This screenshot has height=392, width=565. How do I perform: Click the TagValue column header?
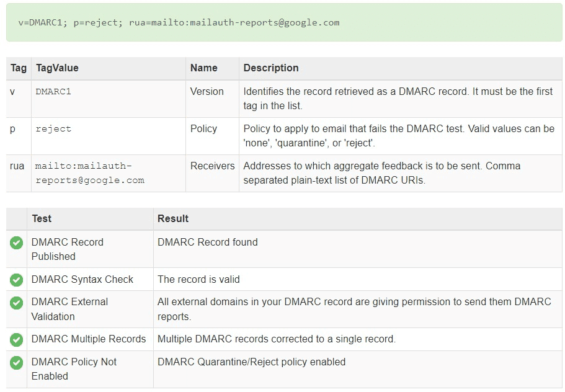(x=57, y=68)
